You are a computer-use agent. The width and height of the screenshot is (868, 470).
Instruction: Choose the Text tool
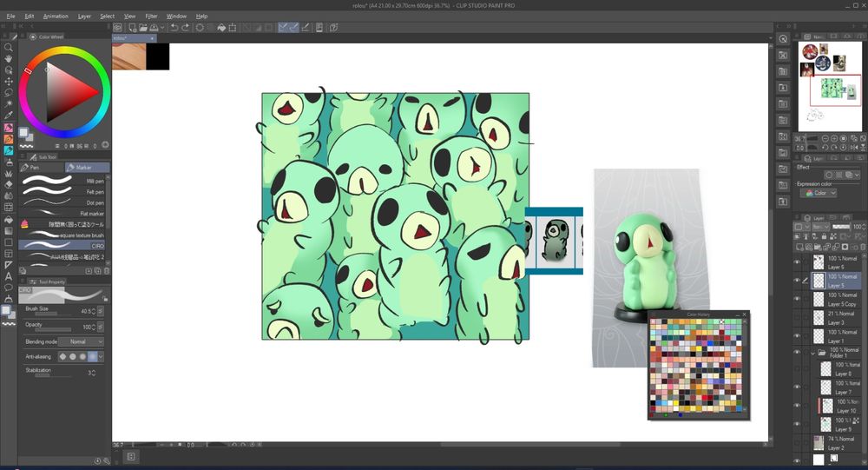pyautogui.click(x=9, y=276)
